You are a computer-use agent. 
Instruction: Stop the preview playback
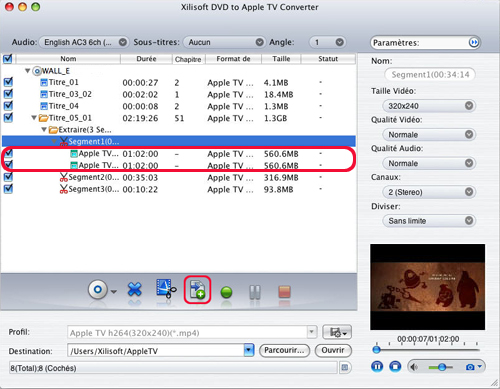point(395,367)
